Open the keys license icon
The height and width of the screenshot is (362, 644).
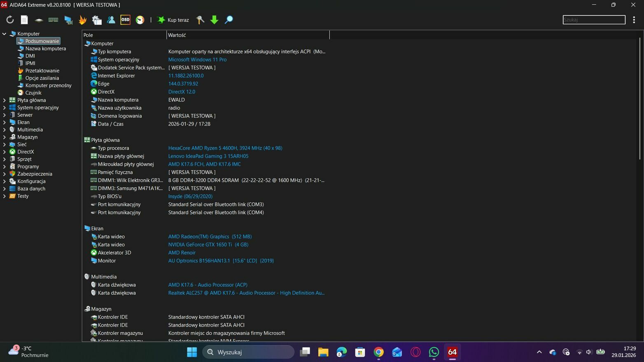200,20
